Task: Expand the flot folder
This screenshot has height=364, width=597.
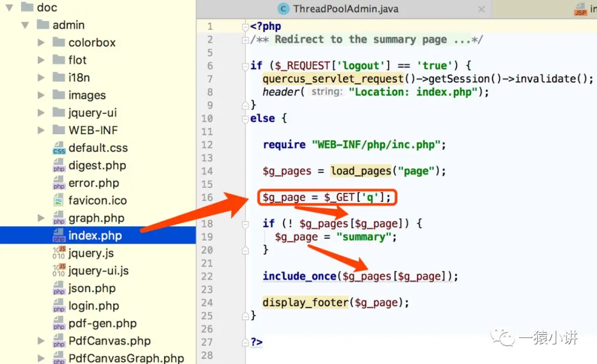Action: pyautogui.click(x=41, y=60)
